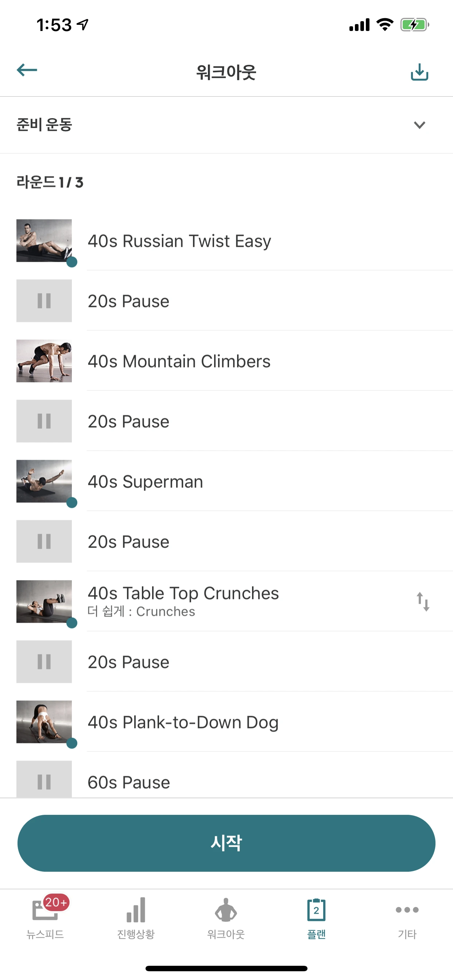Tap the first 20s Pause icon
The width and height of the screenshot is (453, 980).
pos(44,300)
